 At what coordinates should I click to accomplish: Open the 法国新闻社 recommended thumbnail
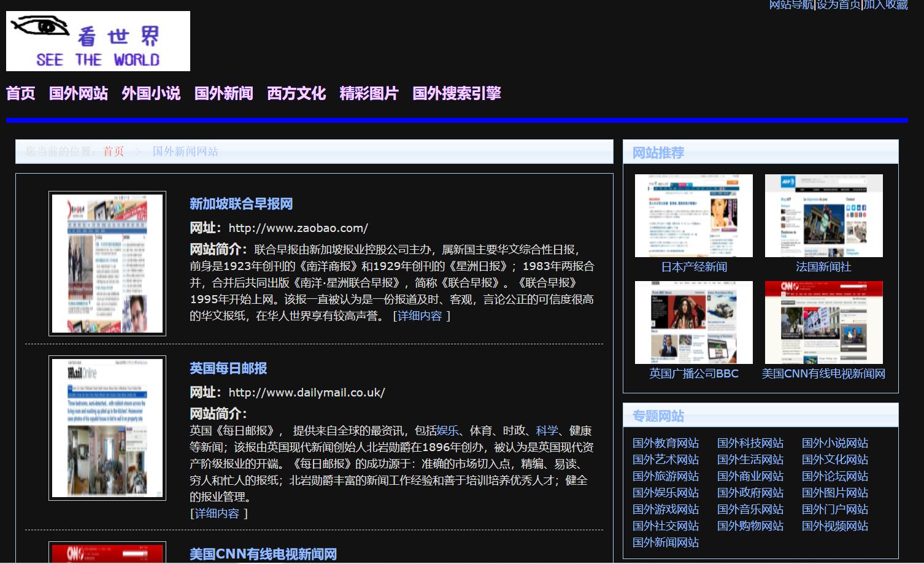(x=824, y=215)
